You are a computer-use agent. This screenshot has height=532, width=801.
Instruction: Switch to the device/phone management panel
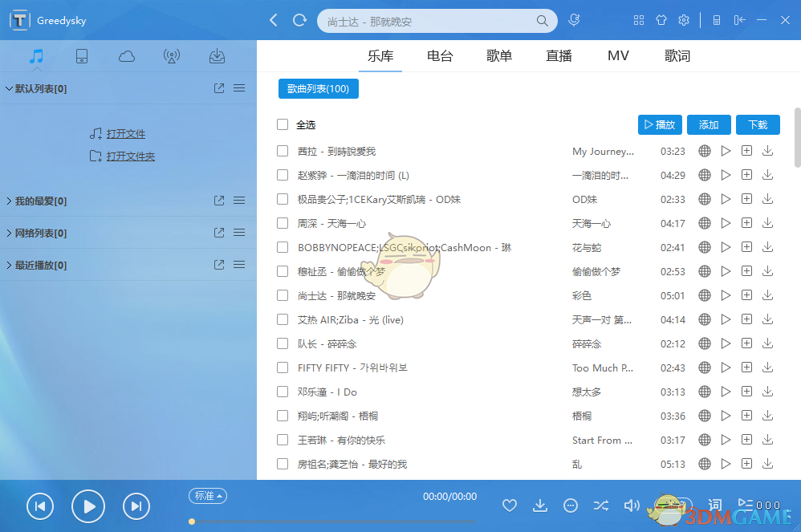81,56
